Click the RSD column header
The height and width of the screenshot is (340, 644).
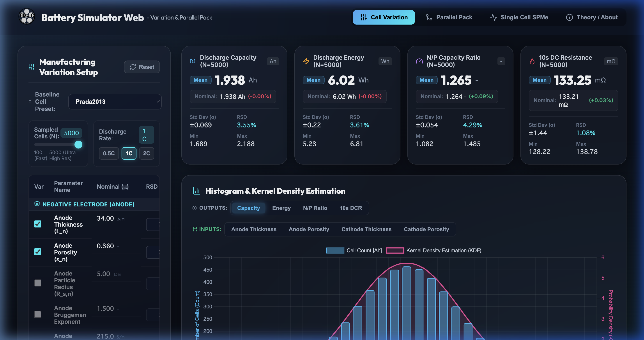[x=152, y=186]
